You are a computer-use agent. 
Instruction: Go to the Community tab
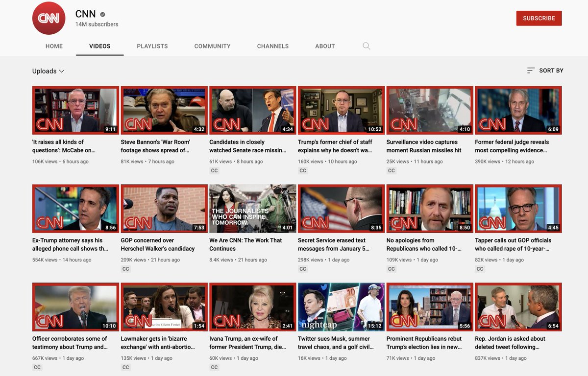(212, 46)
